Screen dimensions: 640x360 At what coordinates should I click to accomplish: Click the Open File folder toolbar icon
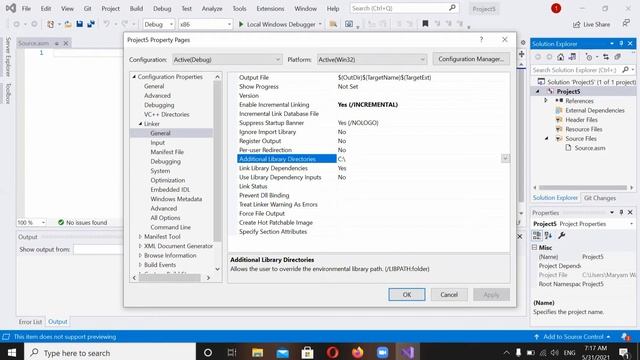[68, 24]
